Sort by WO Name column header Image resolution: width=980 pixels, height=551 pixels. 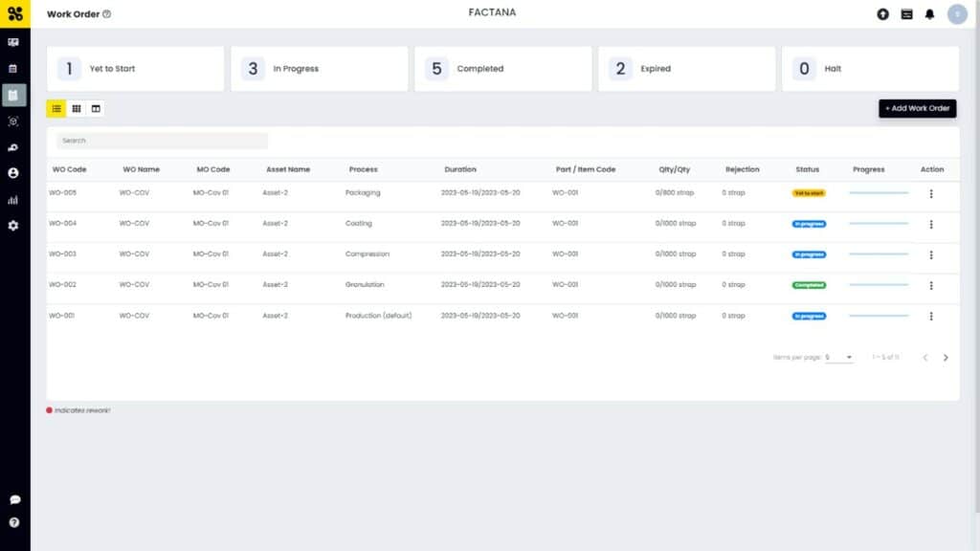coord(142,169)
